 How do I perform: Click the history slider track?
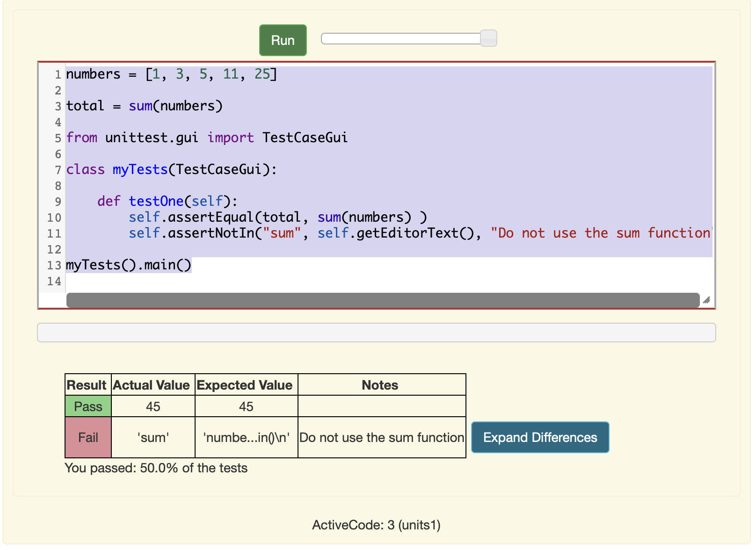[401, 38]
